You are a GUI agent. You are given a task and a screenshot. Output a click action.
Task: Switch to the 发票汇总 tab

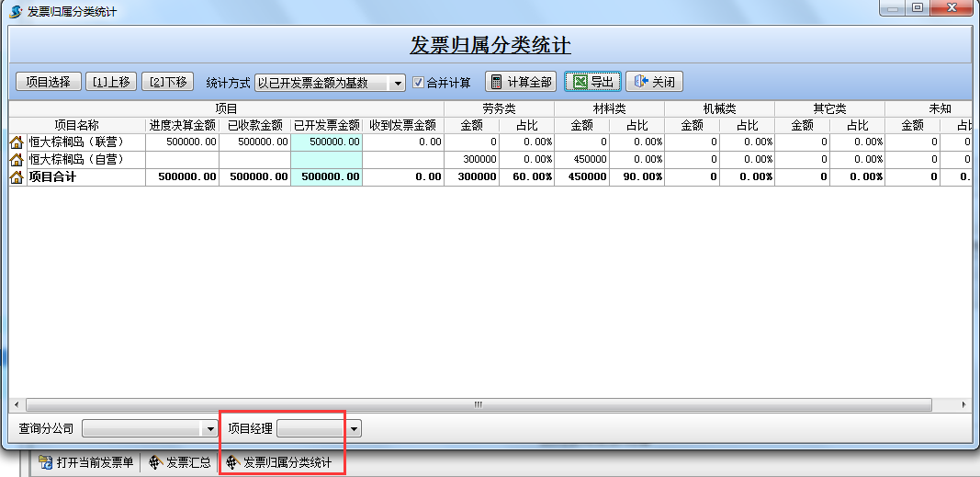click(x=179, y=462)
